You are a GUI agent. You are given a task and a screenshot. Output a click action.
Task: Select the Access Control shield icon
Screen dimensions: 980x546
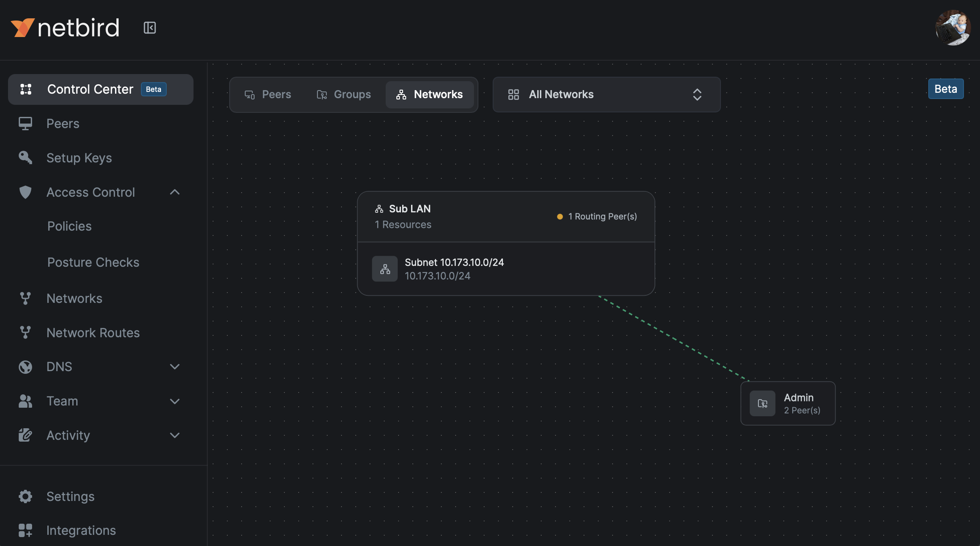tap(25, 192)
